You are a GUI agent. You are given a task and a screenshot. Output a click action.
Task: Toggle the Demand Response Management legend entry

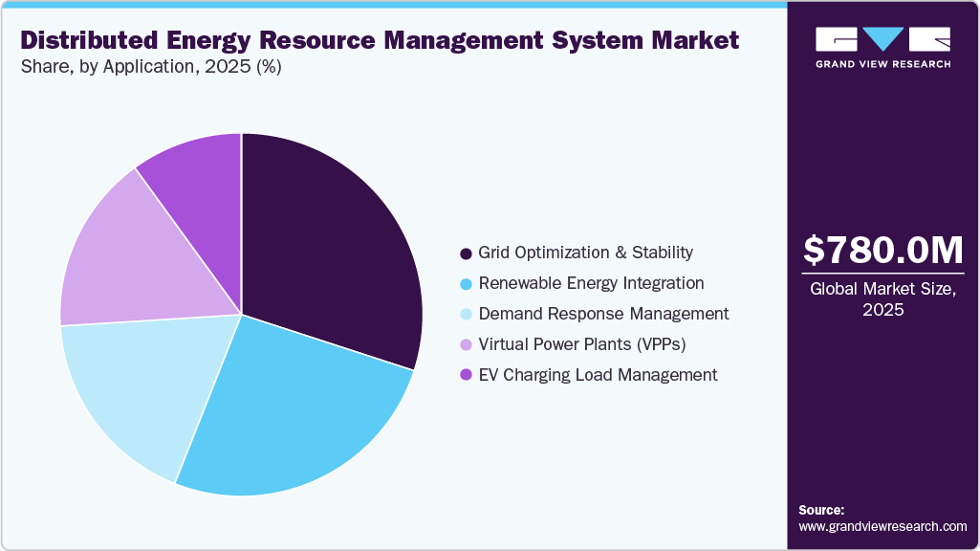pyautogui.click(x=603, y=314)
